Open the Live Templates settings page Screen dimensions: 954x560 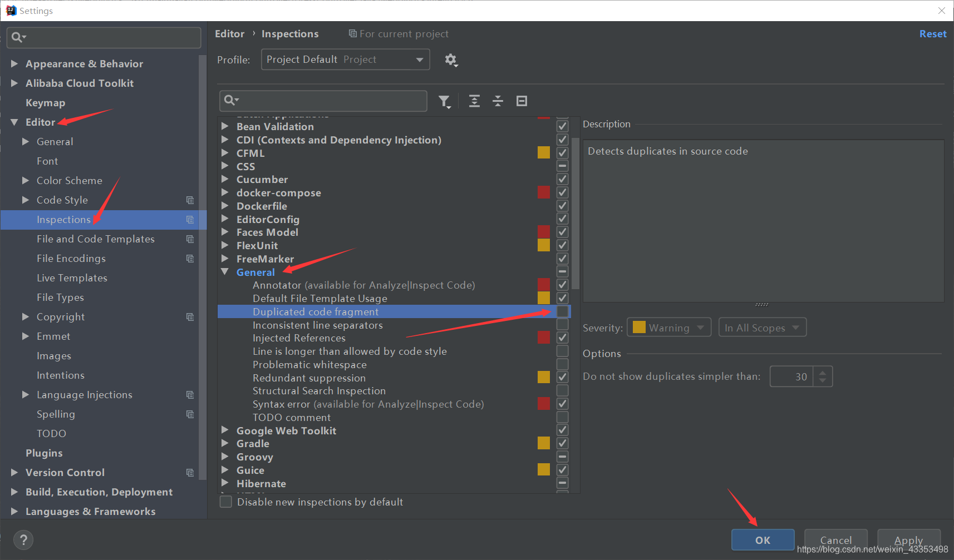coord(72,278)
